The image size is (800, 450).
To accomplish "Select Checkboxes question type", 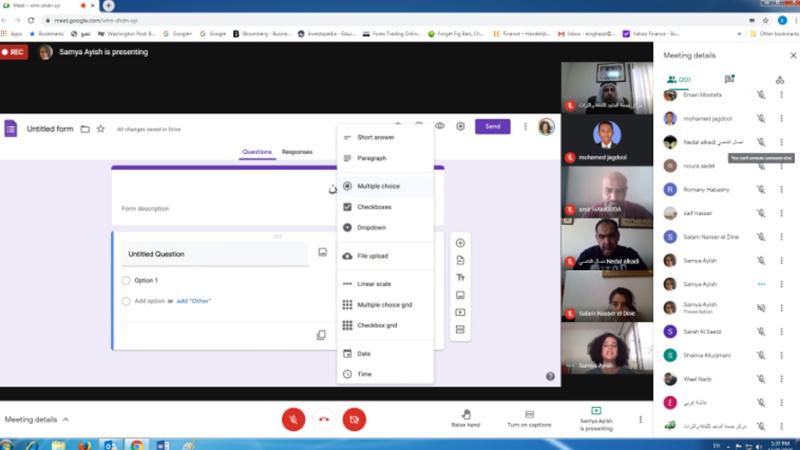I will click(374, 207).
